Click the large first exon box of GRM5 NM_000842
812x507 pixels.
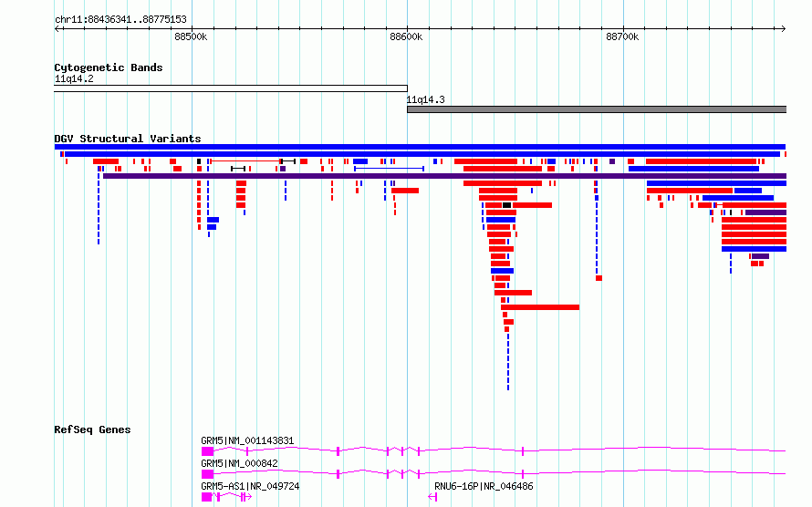pos(207,474)
